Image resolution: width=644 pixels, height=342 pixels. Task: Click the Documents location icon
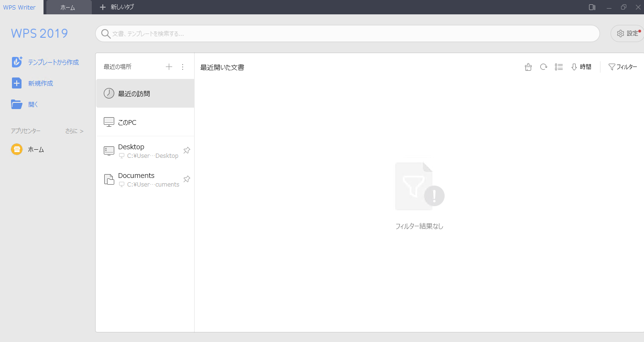pos(109,179)
